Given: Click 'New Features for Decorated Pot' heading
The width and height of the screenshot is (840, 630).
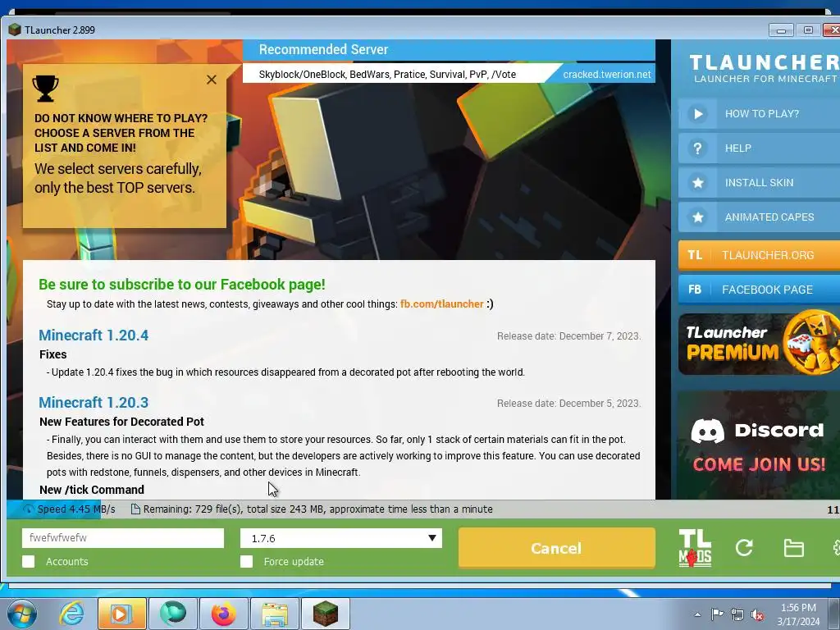Looking at the screenshot, I should pos(121,422).
